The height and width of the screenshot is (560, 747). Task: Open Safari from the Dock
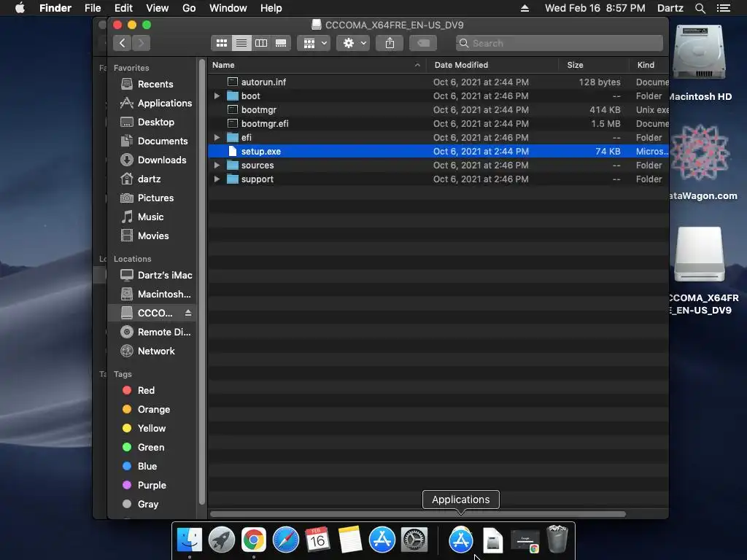point(286,540)
